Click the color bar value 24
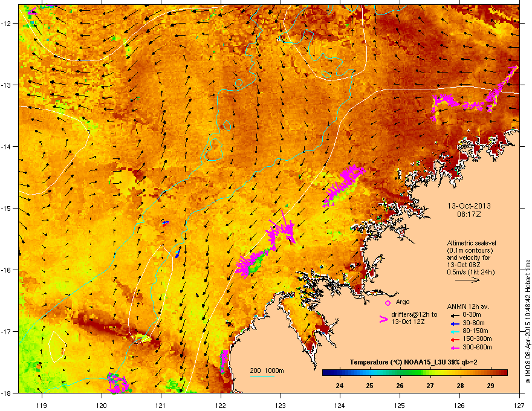Image resolution: width=532 pixels, height=411 pixels. click(339, 386)
